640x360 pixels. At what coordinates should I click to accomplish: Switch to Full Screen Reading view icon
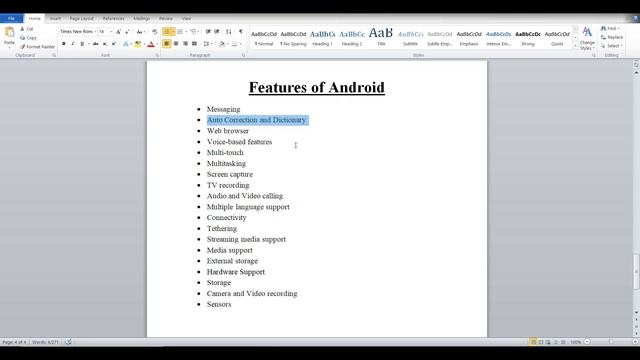click(x=541, y=342)
